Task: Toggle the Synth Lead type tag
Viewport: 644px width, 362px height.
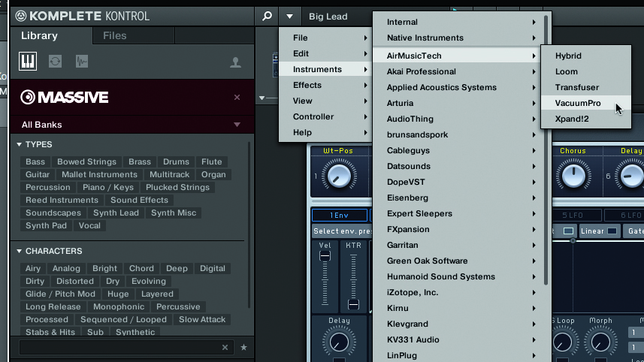Action: point(116,213)
